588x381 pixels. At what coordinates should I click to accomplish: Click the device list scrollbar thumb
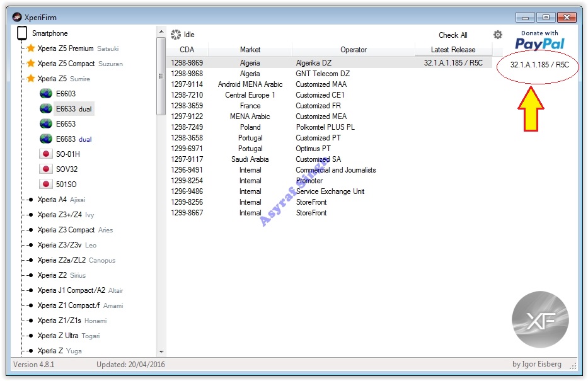(x=161, y=76)
